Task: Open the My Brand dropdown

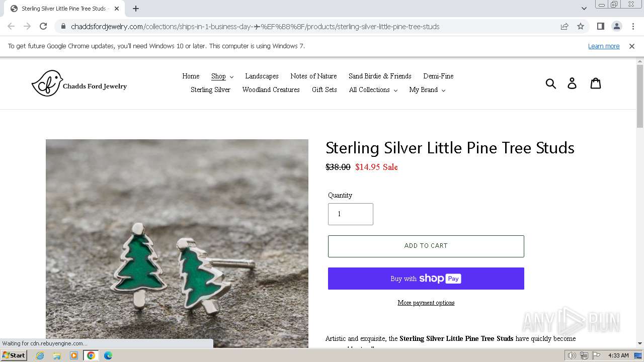Action: pyautogui.click(x=427, y=90)
